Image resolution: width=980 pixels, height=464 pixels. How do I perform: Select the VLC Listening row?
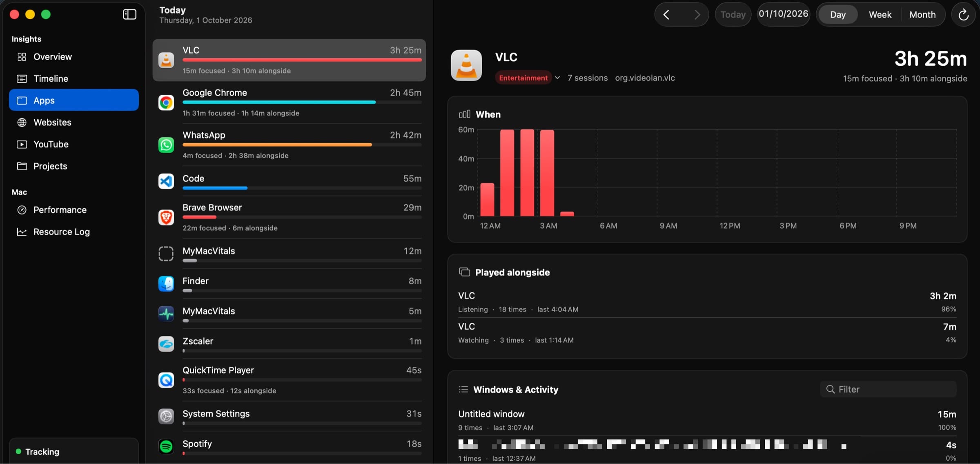tap(707, 302)
